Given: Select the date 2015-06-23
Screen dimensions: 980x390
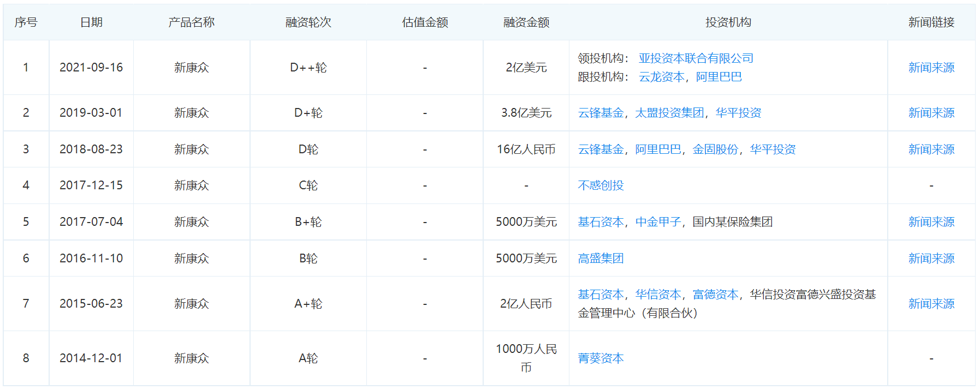Looking at the screenshot, I should tap(91, 304).
